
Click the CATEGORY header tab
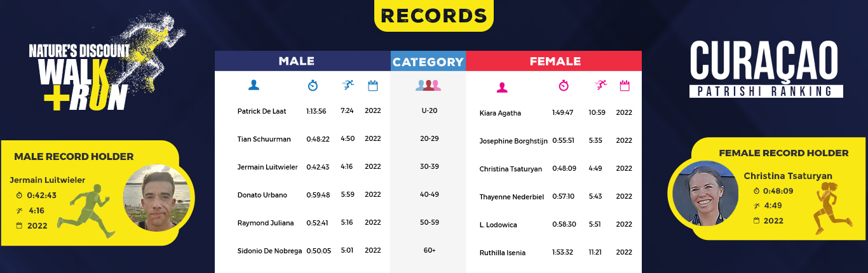tap(428, 62)
